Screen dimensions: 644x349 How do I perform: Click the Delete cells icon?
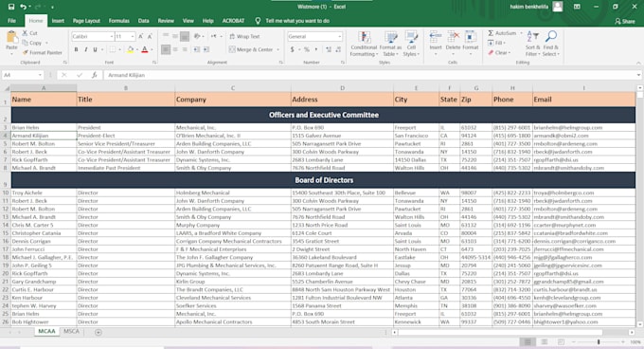(453, 37)
